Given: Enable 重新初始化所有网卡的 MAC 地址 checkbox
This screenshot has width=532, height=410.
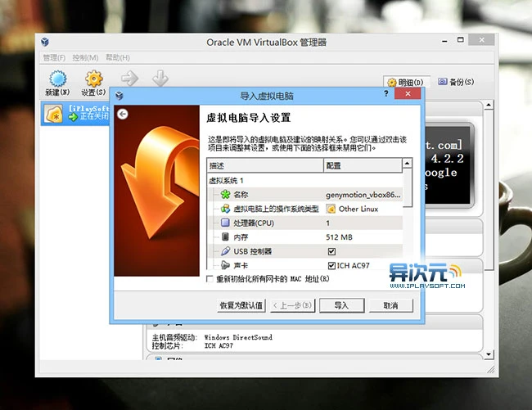Looking at the screenshot, I should tap(210, 279).
